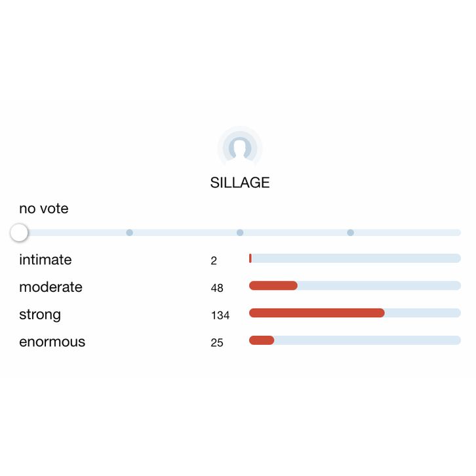This screenshot has height=476, width=476.
Task: Click the "no vote" label
Action: click(x=44, y=208)
